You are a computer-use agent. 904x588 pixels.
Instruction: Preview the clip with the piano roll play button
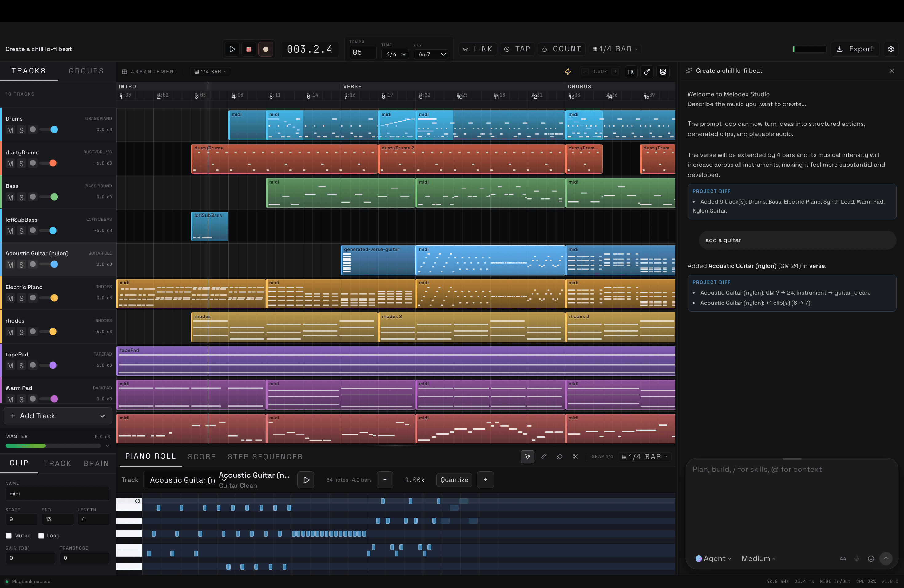(306, 480)
